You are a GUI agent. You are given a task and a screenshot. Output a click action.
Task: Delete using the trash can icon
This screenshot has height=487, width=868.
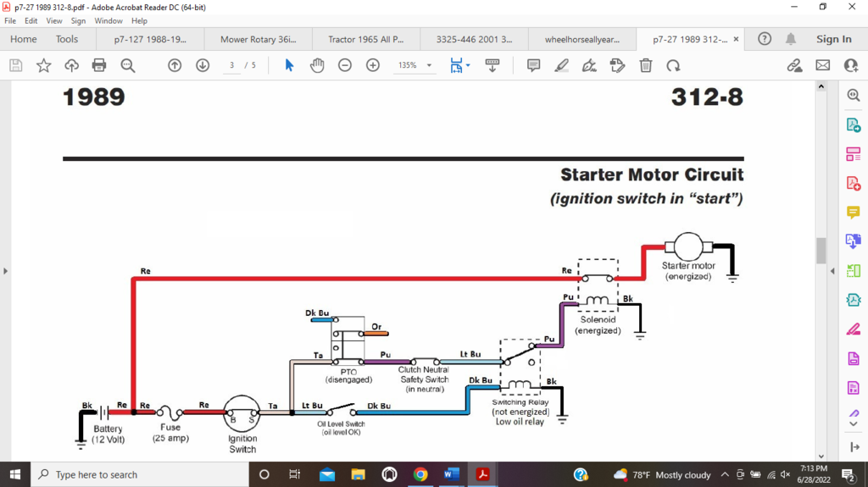coord(645,65)
